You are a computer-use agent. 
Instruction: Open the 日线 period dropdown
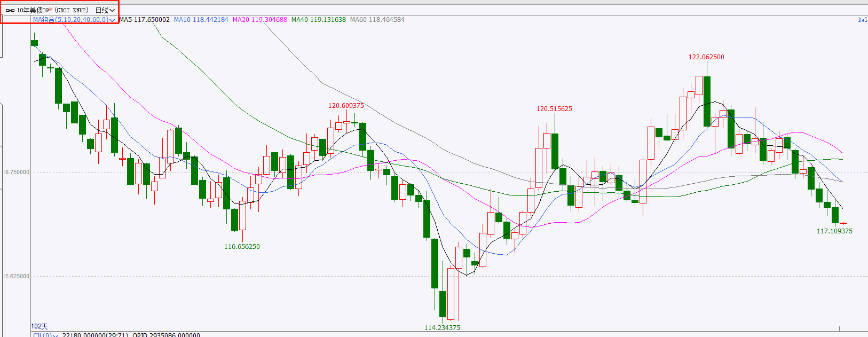(105, 10)
